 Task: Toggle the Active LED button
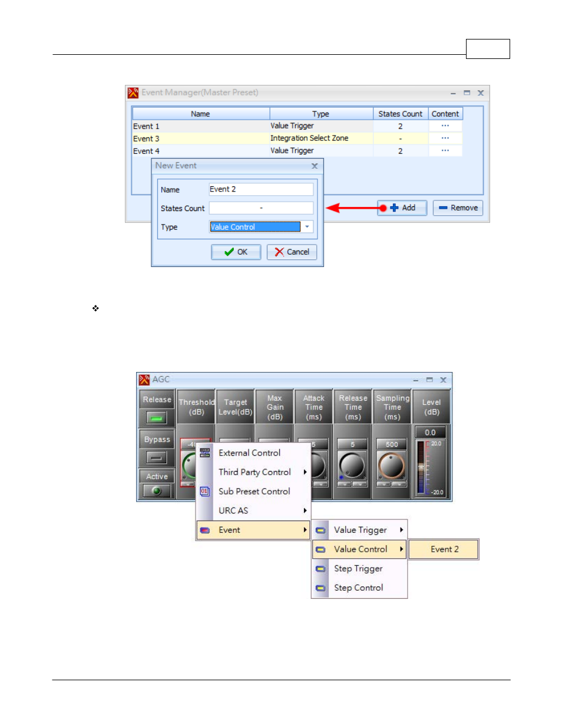coord(157,490)
